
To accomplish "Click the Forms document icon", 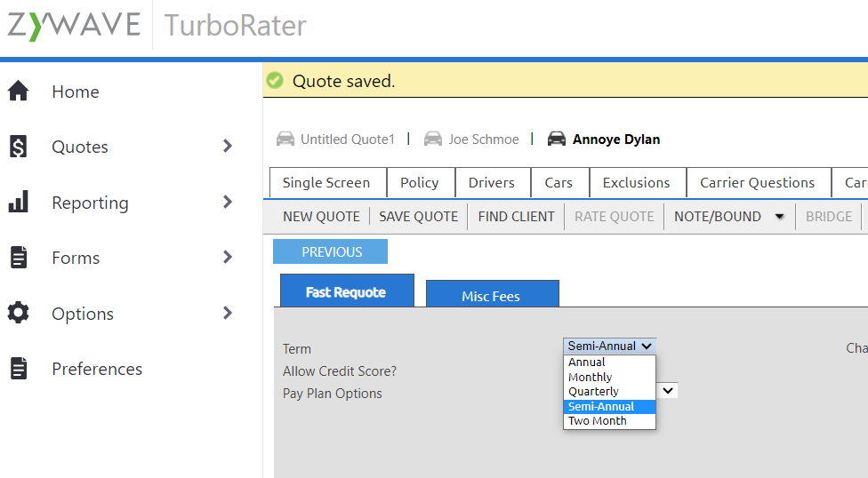I will pyautogui.click(x=19, y=258).
